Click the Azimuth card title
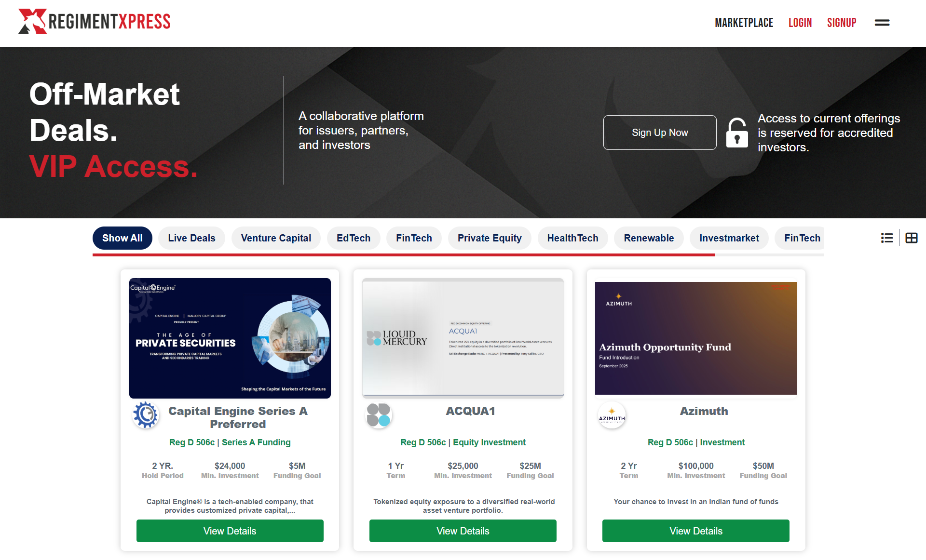Image resolution: width=926 pixels, height=560 pixels. pos(704,411)
